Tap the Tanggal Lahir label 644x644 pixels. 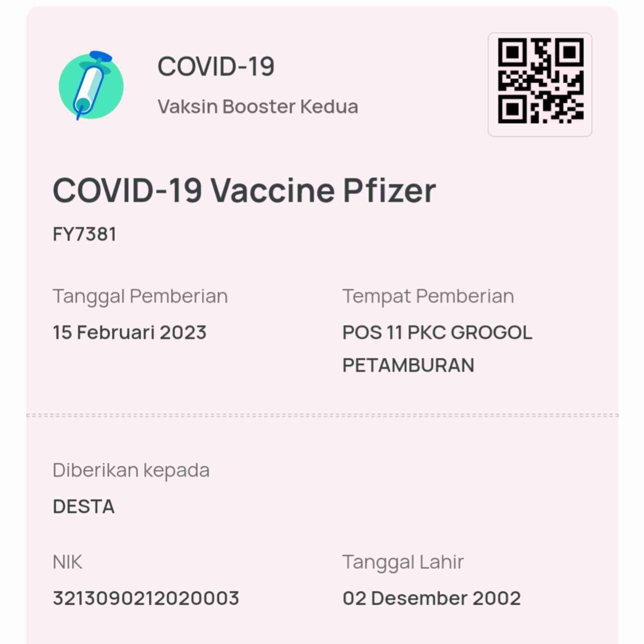[403, 562]
